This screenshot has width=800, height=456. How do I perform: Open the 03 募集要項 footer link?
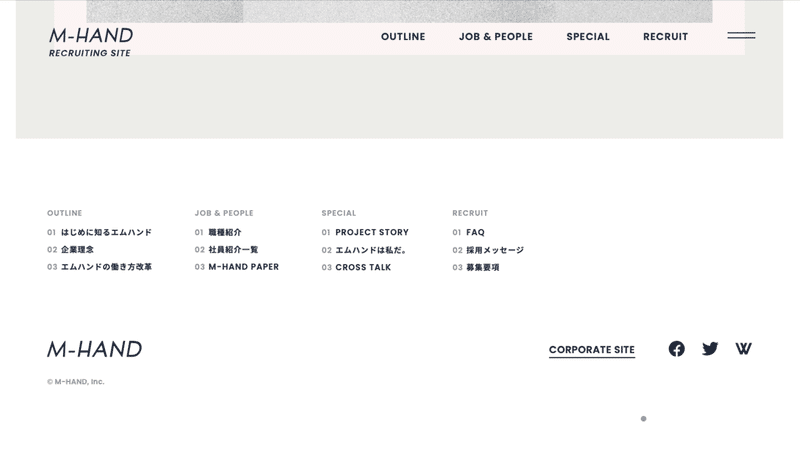476,267
